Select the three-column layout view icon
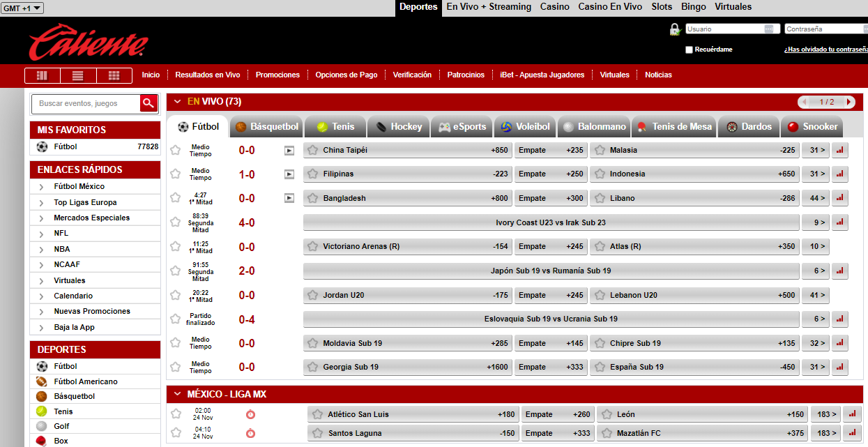The image size is (868, 447). [x=42, y=75]
